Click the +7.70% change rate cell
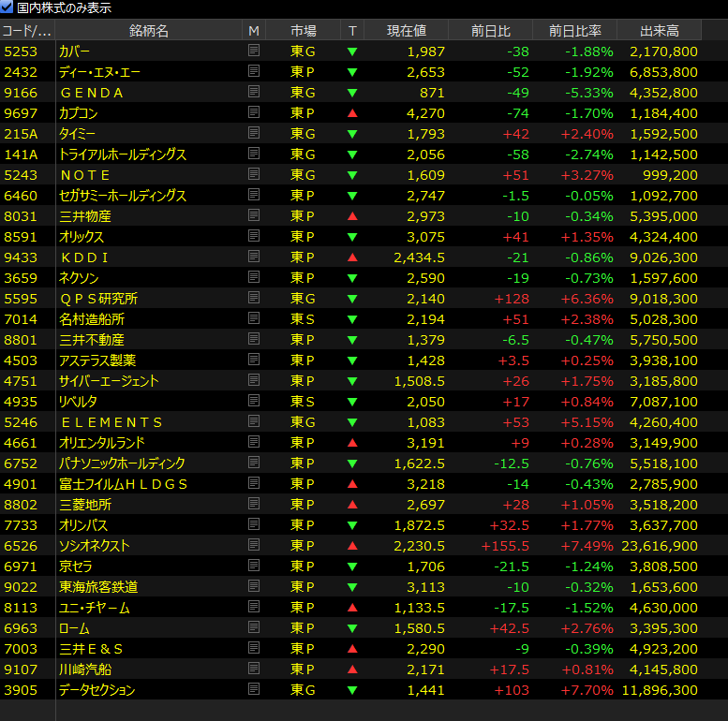Image resolution: width=728 pixels, height=721 pixels. click(587, 690)
